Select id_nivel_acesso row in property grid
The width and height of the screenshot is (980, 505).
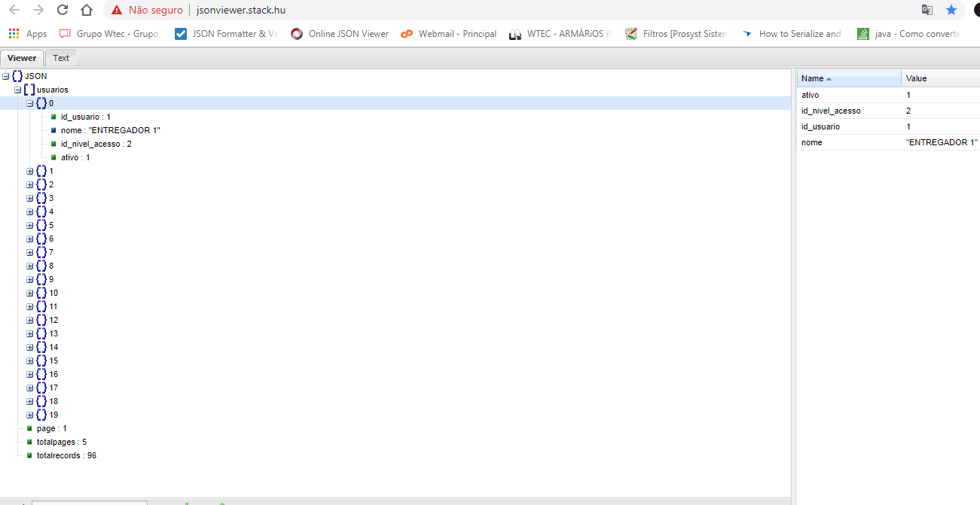click(888, 111)
